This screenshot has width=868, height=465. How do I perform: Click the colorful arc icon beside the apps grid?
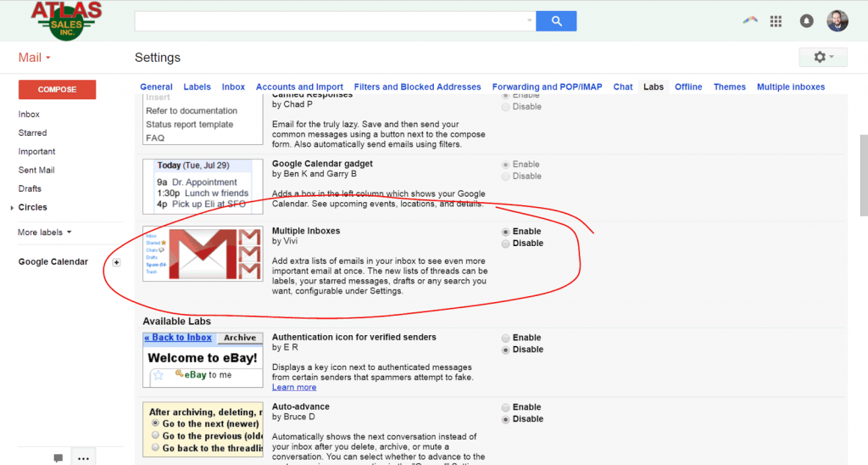(x=750, y=20)
